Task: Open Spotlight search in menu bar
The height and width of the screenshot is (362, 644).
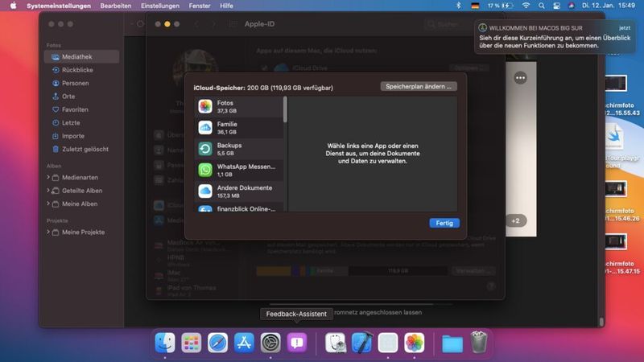Action: point(542,6)
